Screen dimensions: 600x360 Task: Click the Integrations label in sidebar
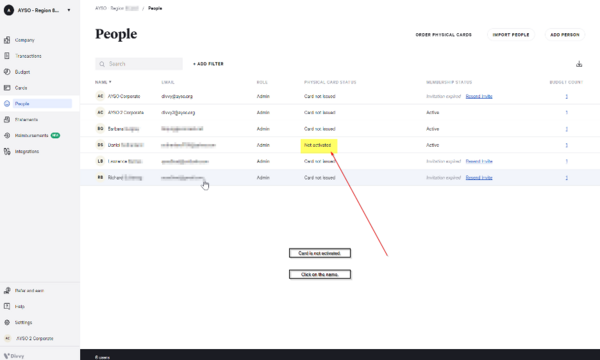coord(27,151)
